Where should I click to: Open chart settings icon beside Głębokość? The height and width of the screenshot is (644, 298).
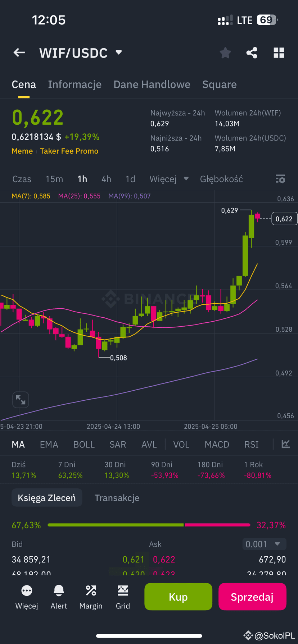coord(280,179)
